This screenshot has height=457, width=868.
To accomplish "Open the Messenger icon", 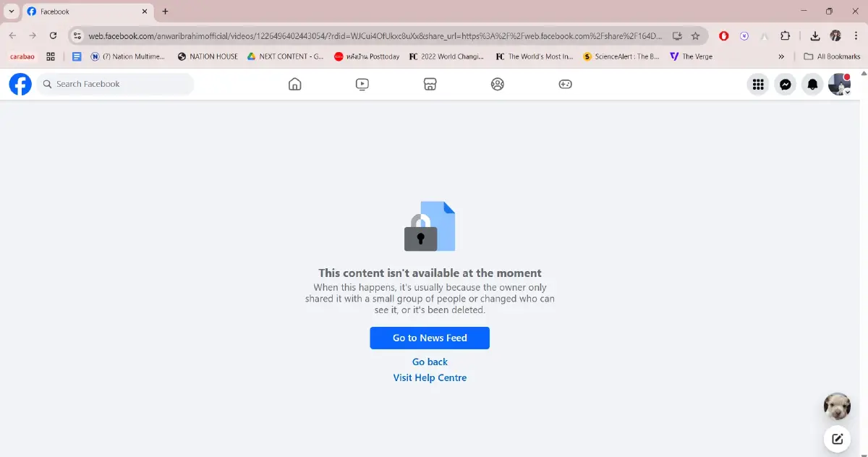I will (786, 85).
